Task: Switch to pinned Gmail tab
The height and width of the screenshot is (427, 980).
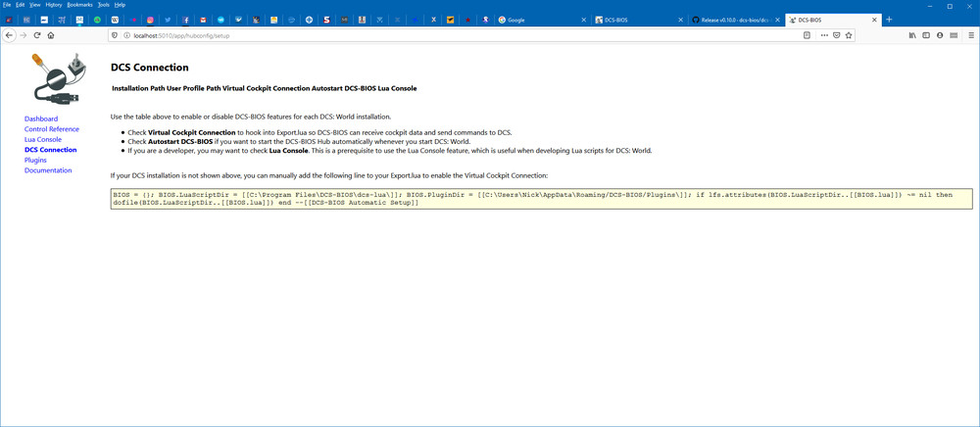Action: point(203,20)
